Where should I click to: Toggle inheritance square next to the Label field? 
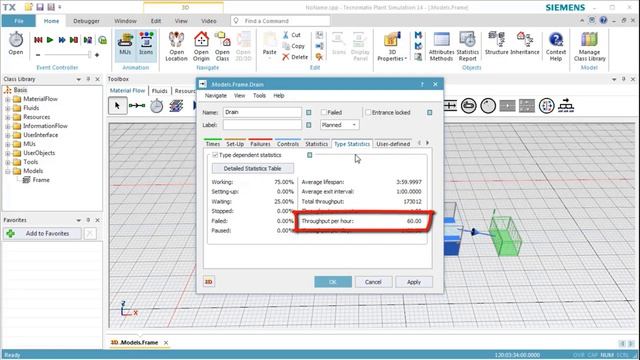click(x=309, y=125)
